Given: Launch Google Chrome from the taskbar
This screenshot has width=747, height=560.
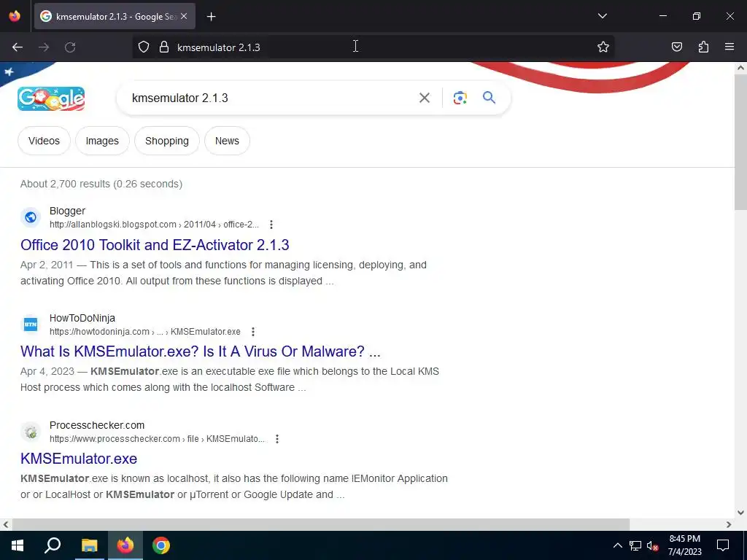Looking at the screenshot, I should pos(161,545).
